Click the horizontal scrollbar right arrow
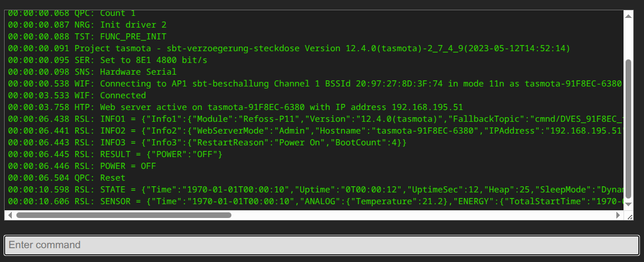The width and height of the screenshot is (644, 262). pyautogui.click(x=618, y=215)
